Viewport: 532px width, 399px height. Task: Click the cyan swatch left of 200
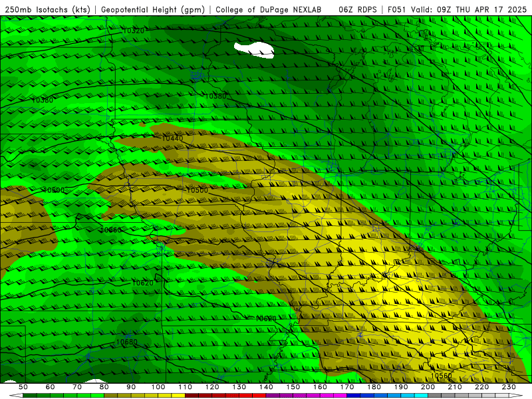coord(421,395)
